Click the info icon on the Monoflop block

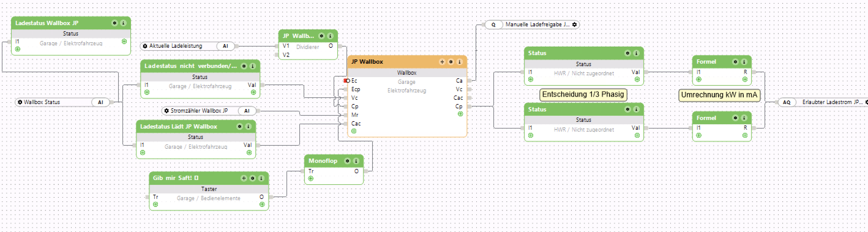point(356,161)
